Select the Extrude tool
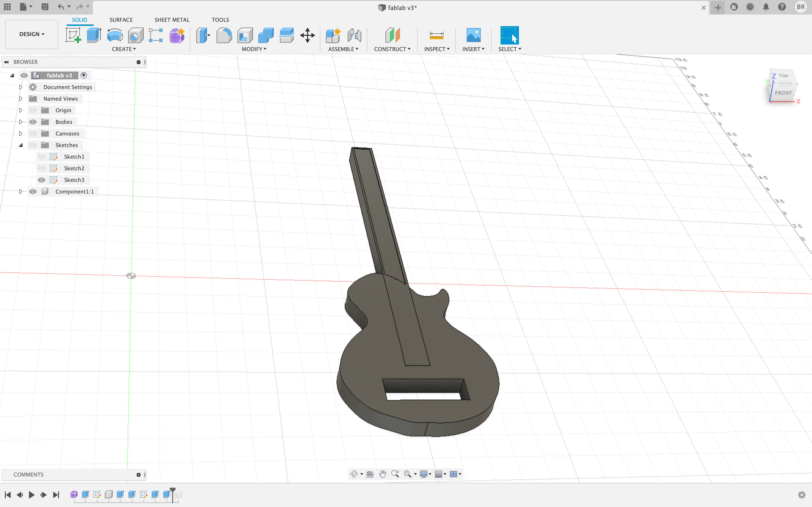The height and width of the screenshot is (507, 812). (94, 35)
